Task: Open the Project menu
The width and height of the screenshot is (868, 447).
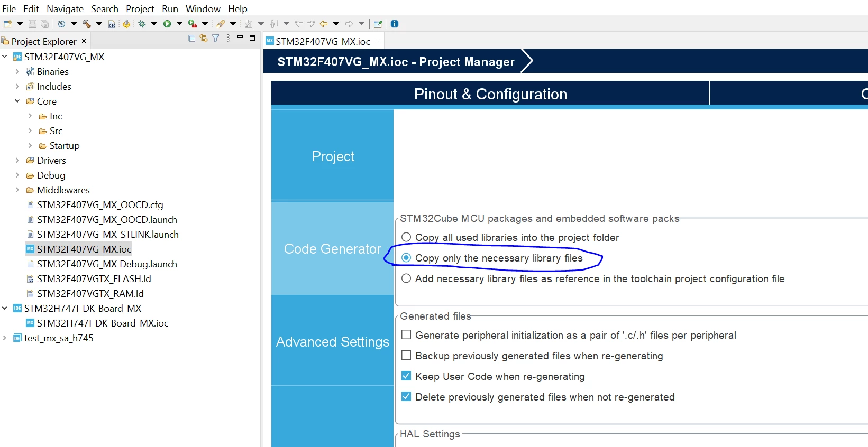Action: 140,8
